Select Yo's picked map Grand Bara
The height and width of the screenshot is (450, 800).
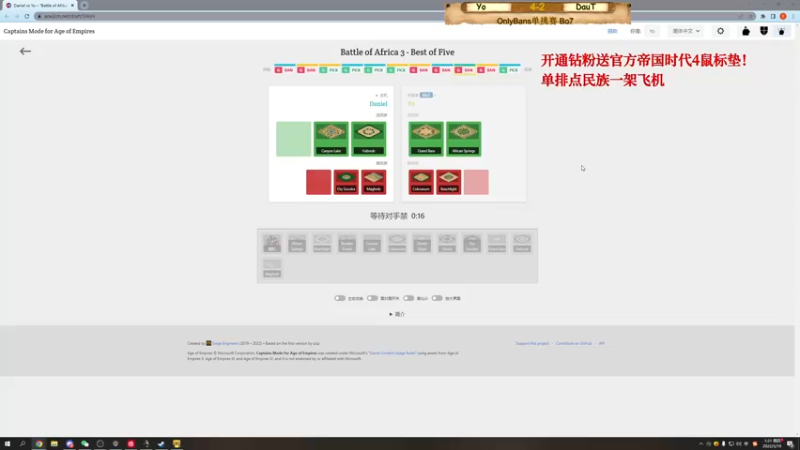pos(426,139)
